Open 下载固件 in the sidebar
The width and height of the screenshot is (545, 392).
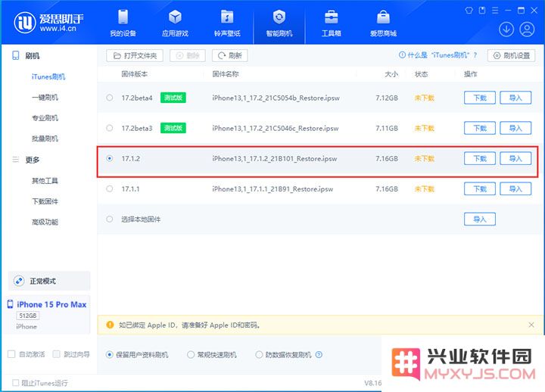tap(45, 201)
